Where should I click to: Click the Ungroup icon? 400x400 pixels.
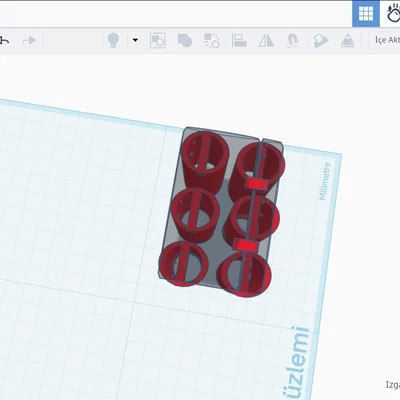[x=212, y=40]
